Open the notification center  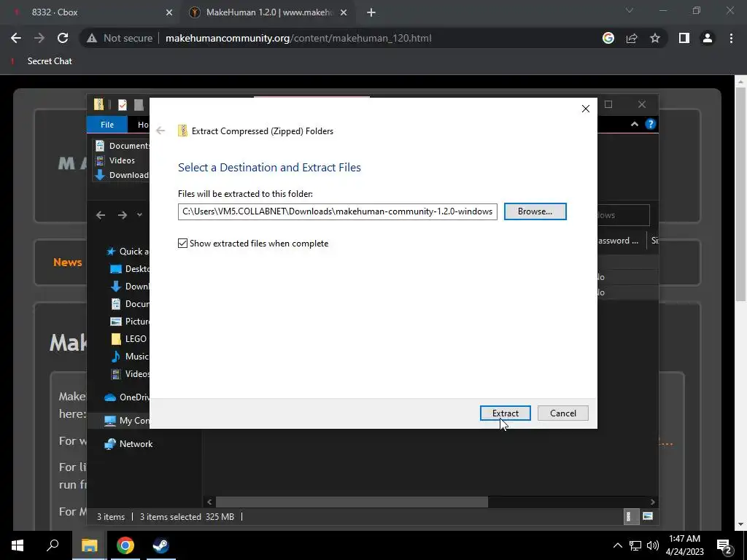pyautogui.click(x=724, y=546)
